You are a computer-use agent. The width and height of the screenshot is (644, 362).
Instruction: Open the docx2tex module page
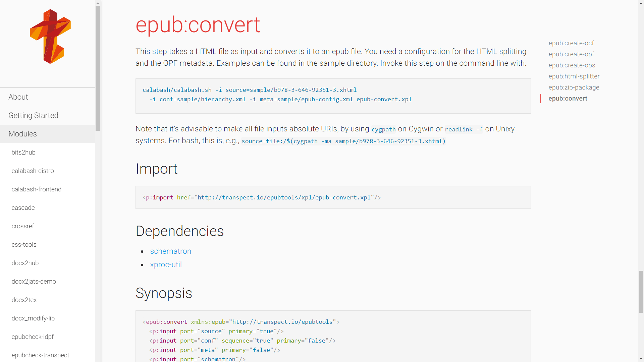(24, 300)
